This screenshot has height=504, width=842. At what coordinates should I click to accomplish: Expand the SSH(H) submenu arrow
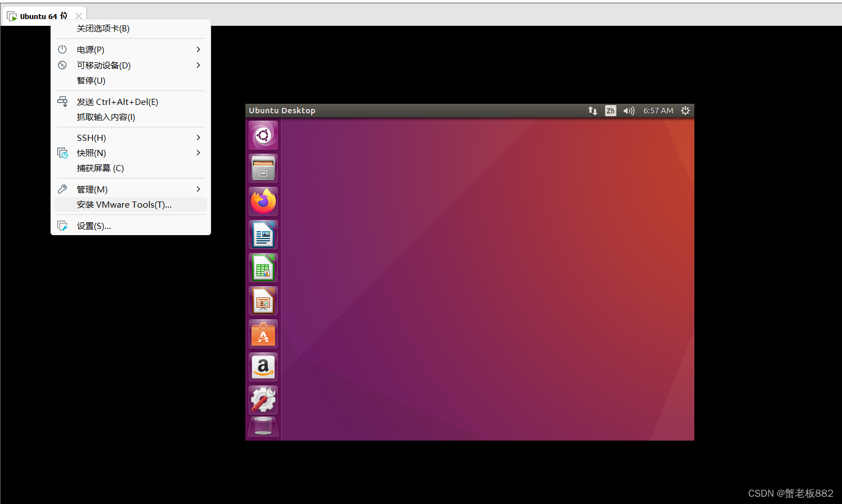[x=198, y=138]
